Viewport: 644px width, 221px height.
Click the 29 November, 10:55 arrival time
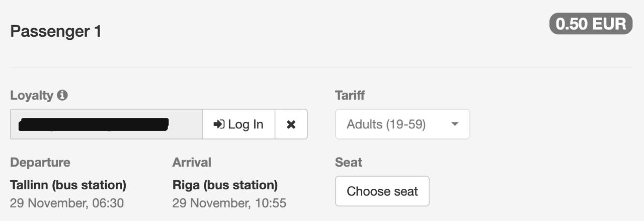click(x=229, y=203)
